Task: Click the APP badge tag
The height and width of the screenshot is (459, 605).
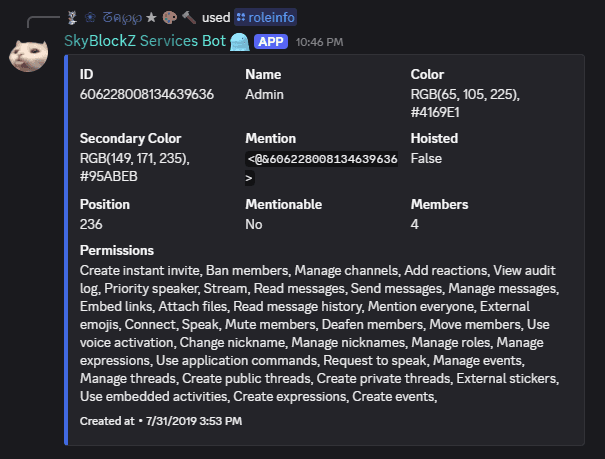Action: click(271, 42)
